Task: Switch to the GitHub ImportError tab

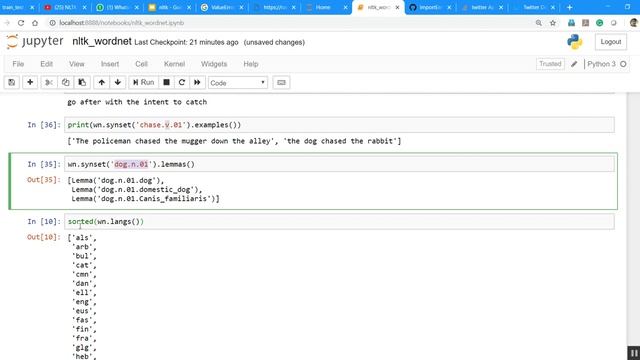Action: [x=431, y=7]
